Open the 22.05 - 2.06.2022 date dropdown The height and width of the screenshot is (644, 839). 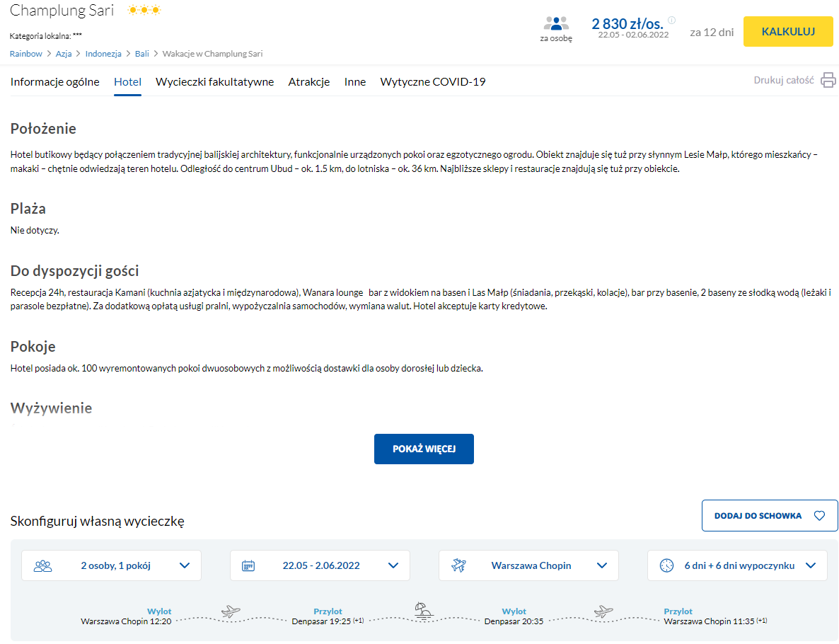click(x=393, y=565)
